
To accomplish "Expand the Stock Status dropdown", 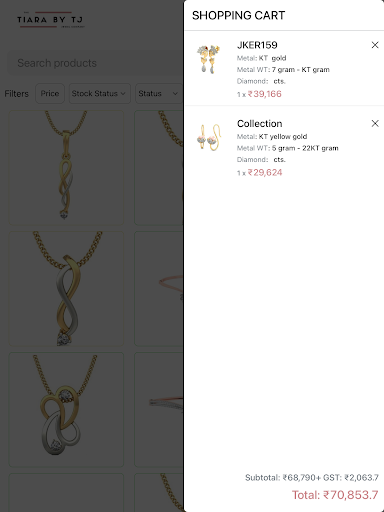I will pos(99,93).
